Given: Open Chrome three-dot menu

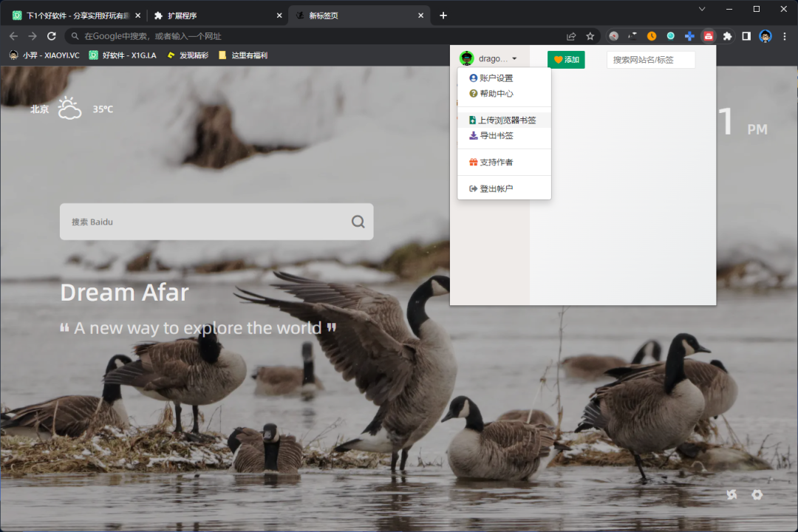Looking at the screenshot, I should click(784, 36).
